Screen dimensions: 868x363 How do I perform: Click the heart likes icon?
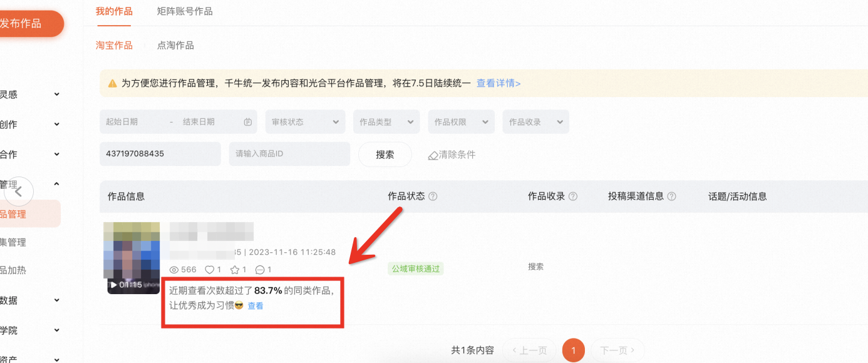pyautogui.click(x=210, y=270)
